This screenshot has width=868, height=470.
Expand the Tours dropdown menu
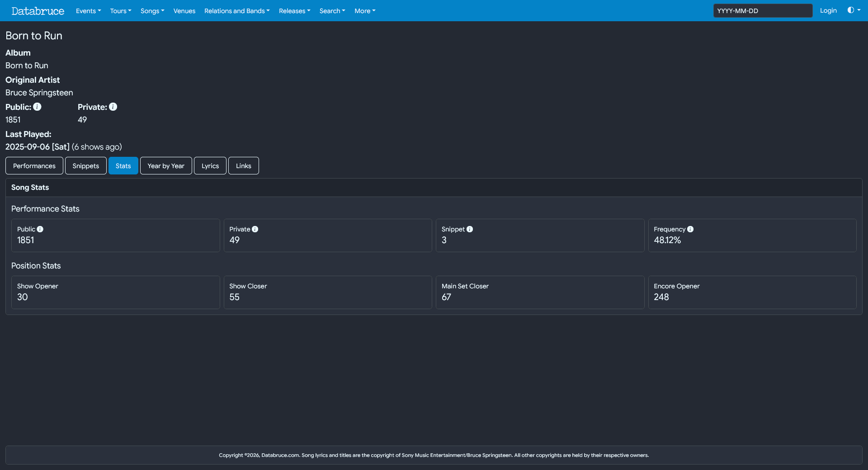pos(121,11)
